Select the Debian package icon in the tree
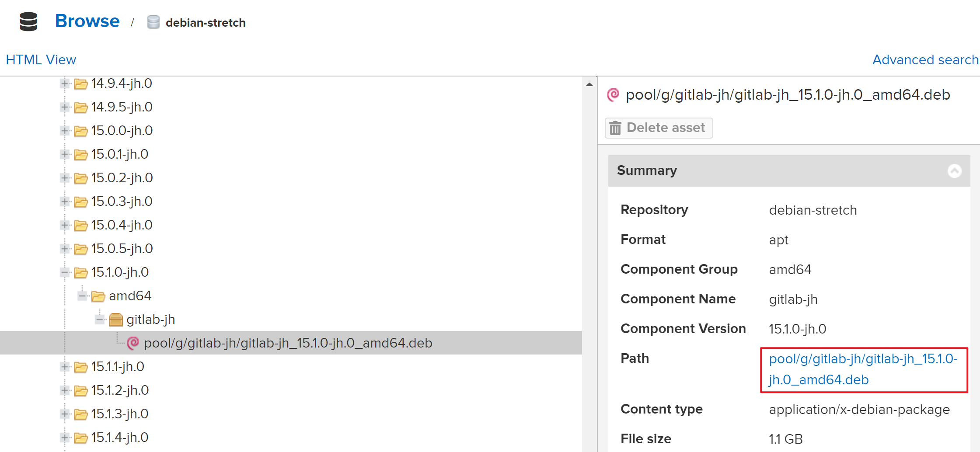The image size is (980, 452). tap(133, 343)
